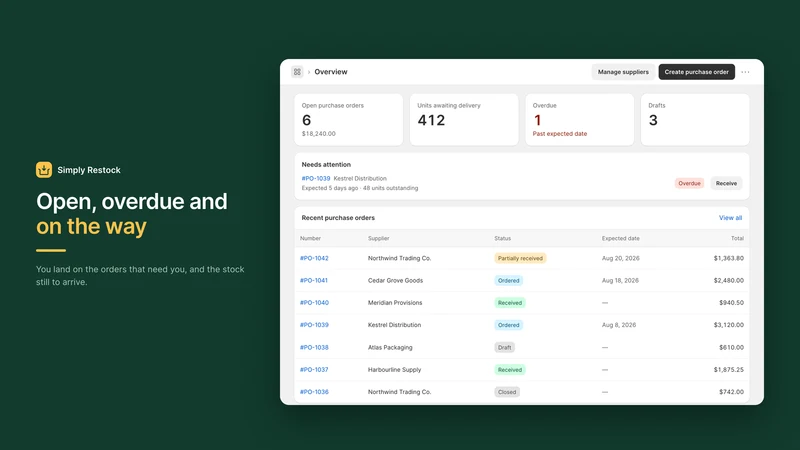
Task: Click the app grid icon beside Overview
Action: (297, 72)
